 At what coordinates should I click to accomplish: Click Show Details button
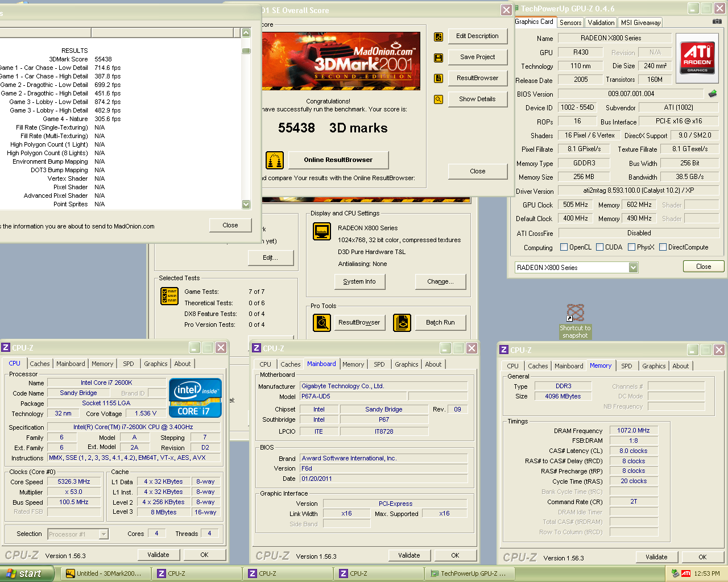[x=478, y=99]
